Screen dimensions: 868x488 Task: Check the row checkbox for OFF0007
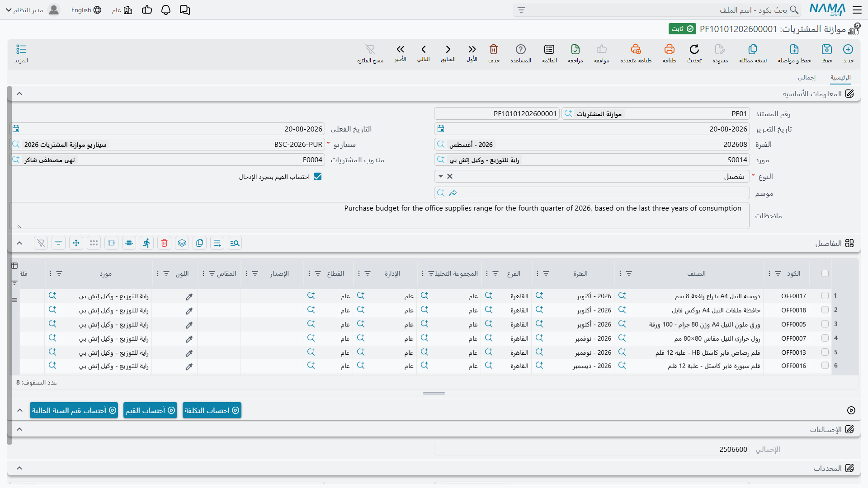click(825, 338)
